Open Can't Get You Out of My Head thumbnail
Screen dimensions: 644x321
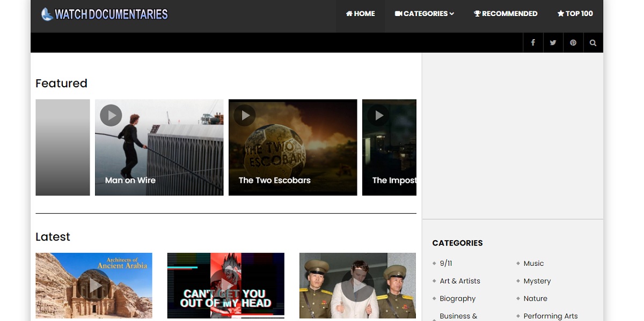225,286
